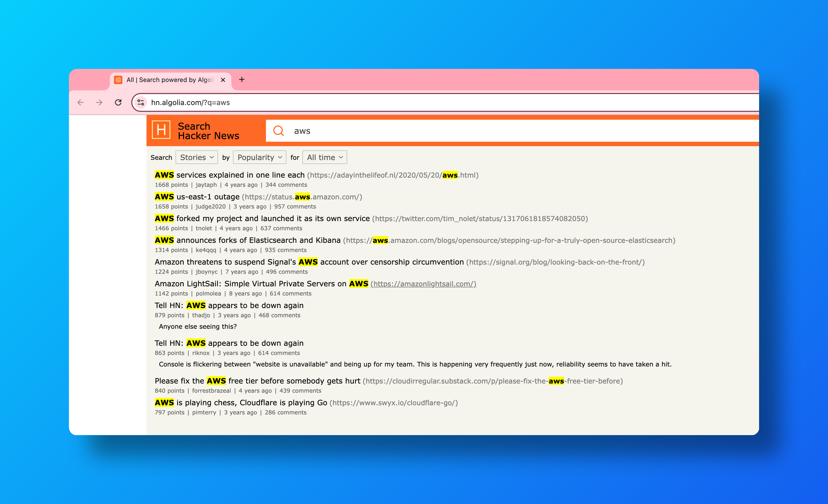The image size is (828, 504).
Task: Select the All | Search powered by Algolia tab
Action: coord(170,80)
